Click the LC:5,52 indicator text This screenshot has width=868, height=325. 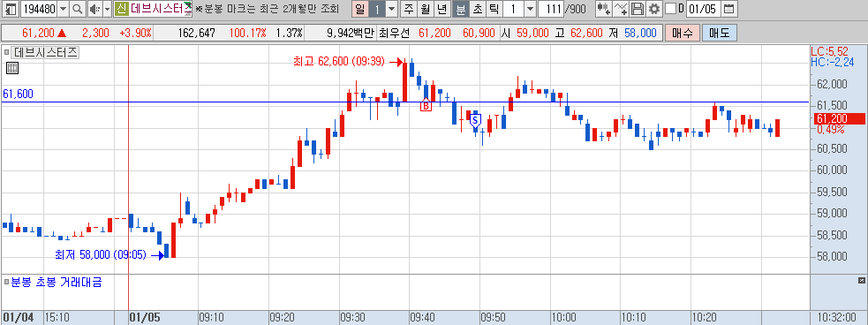point(829,52)
